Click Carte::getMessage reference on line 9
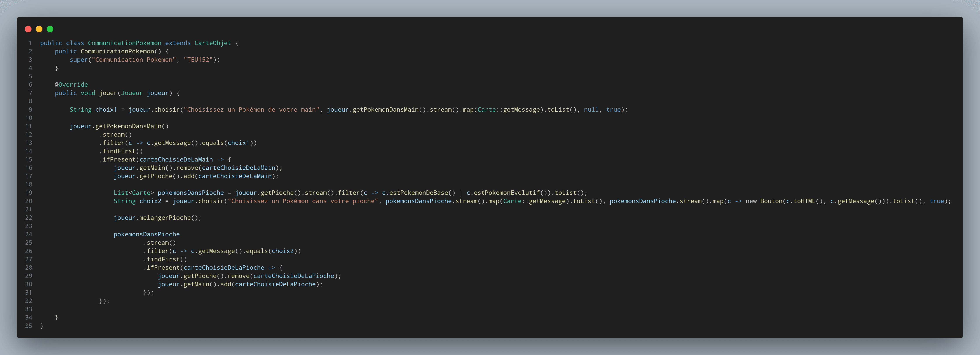Screen dimensions: 980x355 pos(509,110)
